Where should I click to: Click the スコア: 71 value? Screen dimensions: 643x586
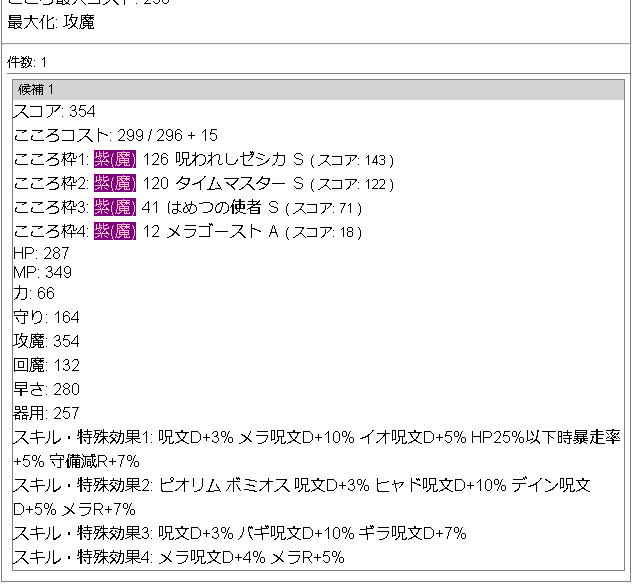point(323,208)
